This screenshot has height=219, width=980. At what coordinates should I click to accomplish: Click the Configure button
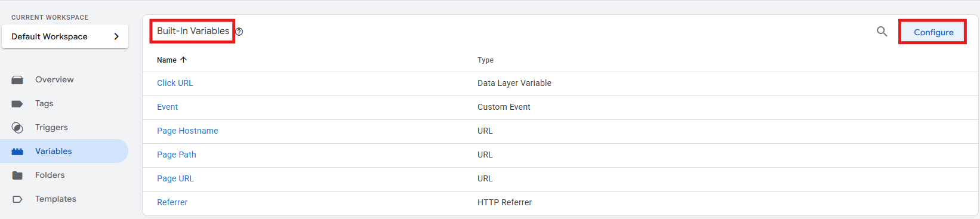point(933,32)
